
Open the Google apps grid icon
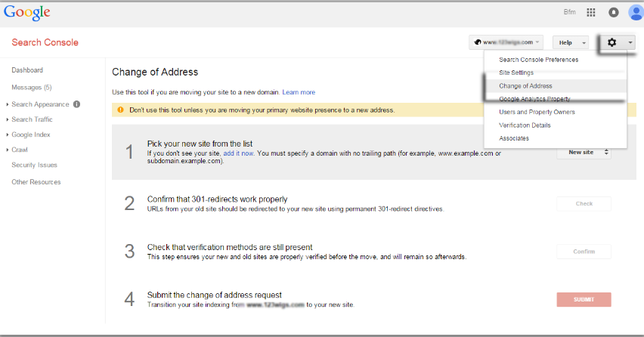[591, 13]
